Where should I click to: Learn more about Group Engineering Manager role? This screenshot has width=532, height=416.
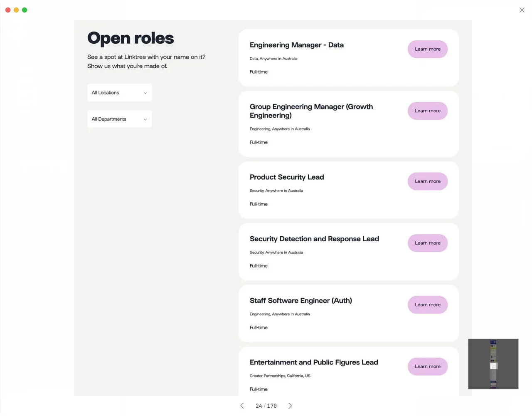[x=427, y=111]
